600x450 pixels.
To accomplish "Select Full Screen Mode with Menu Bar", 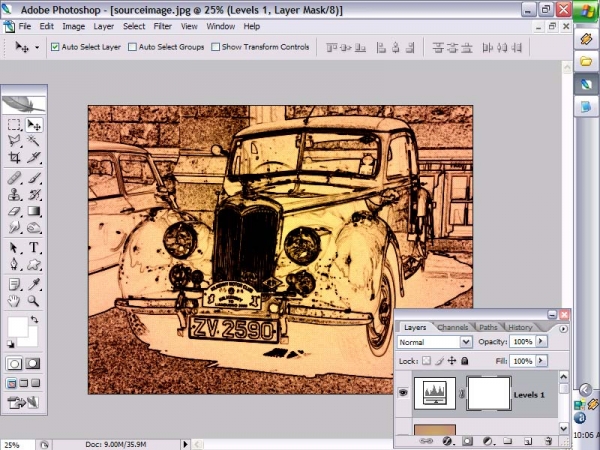I will pos(24,383).
